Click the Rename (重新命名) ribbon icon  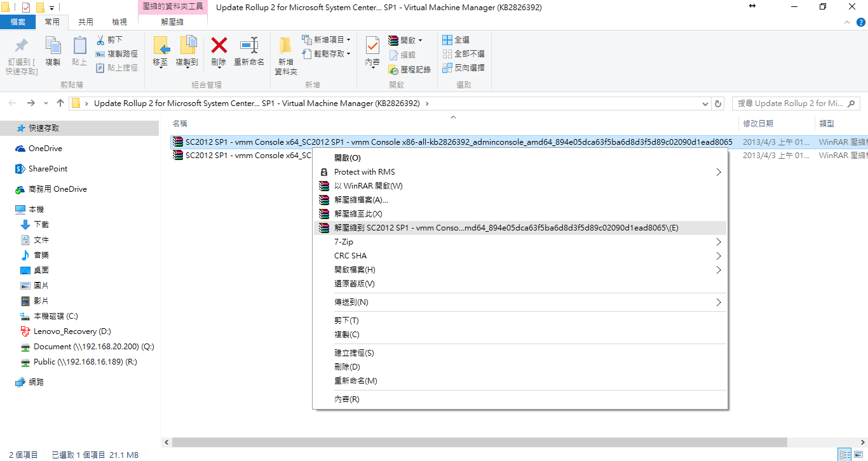pos(249,46)
